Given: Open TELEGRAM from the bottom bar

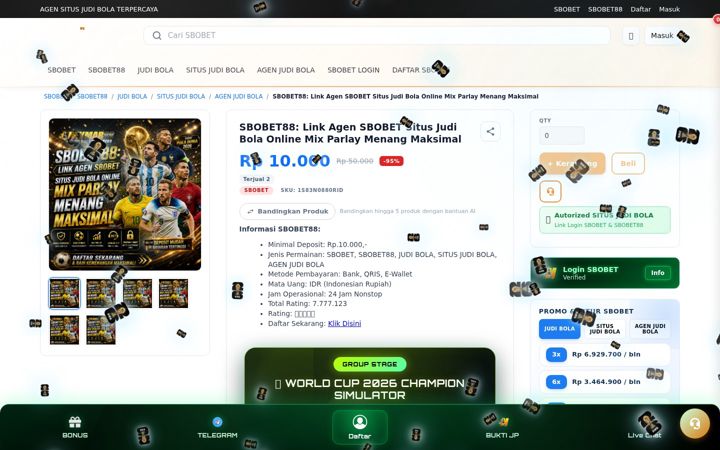Looking at the screenshot, I should click(x=217, y=428).
